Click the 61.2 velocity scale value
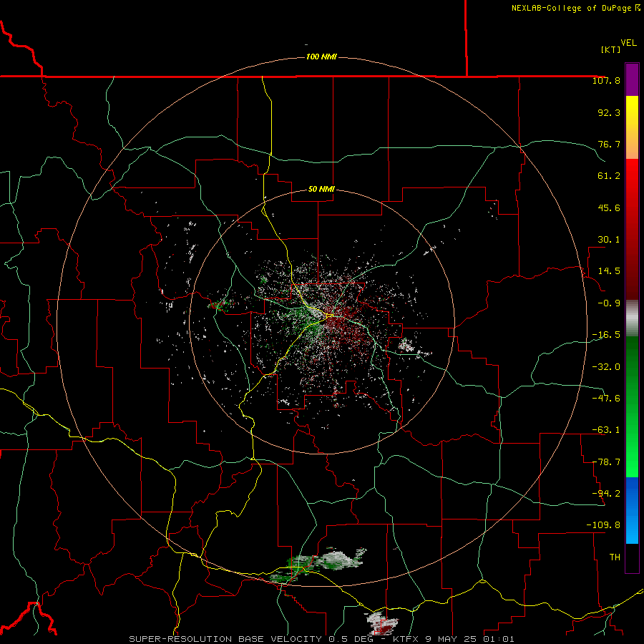Image resolution: width=644 pixels, height=644 pixels. tap(609, 176)
